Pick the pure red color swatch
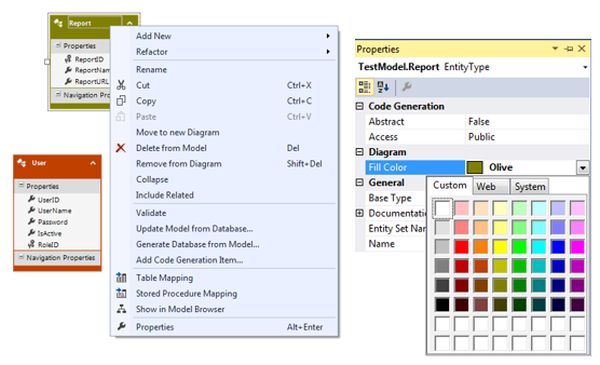This screenshot has height=365, width=600. point(461,247)
